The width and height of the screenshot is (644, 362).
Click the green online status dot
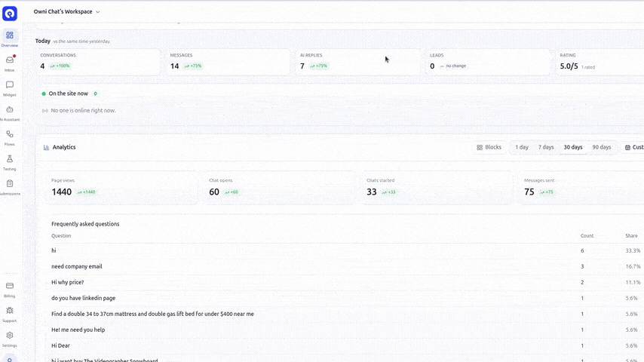pos(44,94)
